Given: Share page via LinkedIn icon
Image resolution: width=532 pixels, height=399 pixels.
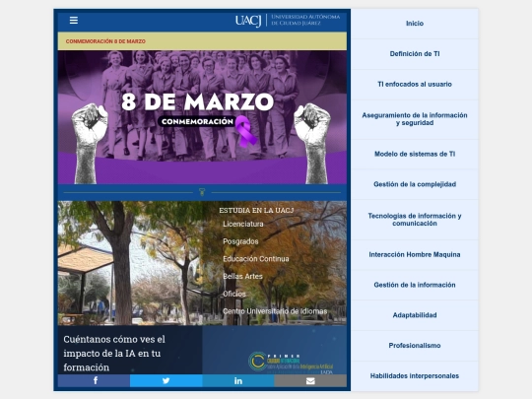Looking at the screenshot, I should [x=238, y=380].
